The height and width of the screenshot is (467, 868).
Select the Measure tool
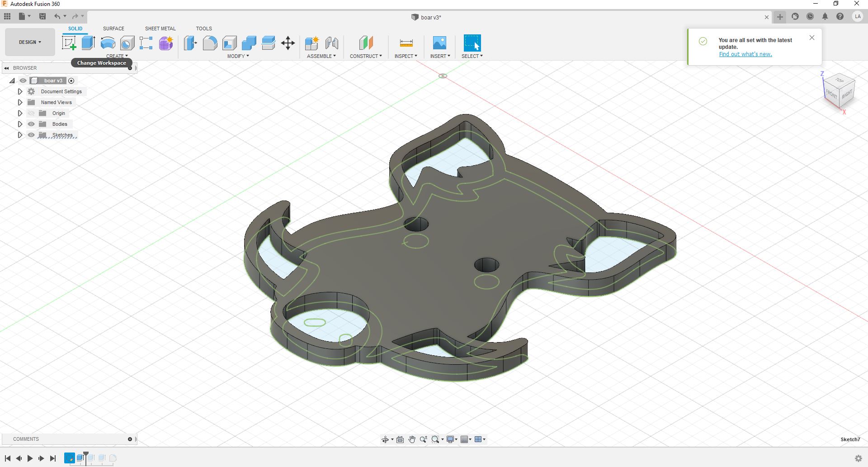point(406,43)
